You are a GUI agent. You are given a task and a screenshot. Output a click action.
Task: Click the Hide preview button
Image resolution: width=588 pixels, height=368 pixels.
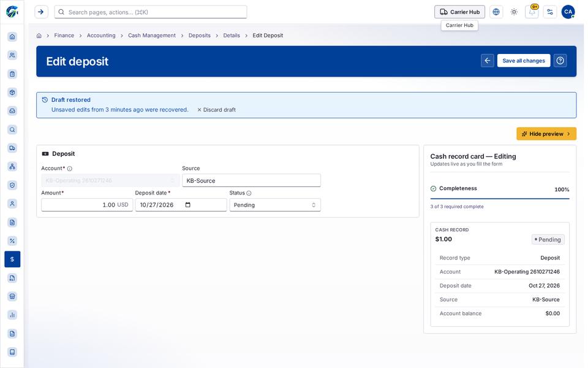(546, 134)
